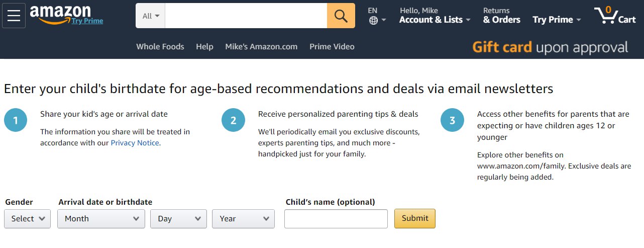Open Prime Video navigation link
The height and width of the screenshot is (248, 644).
pos(332,47)
